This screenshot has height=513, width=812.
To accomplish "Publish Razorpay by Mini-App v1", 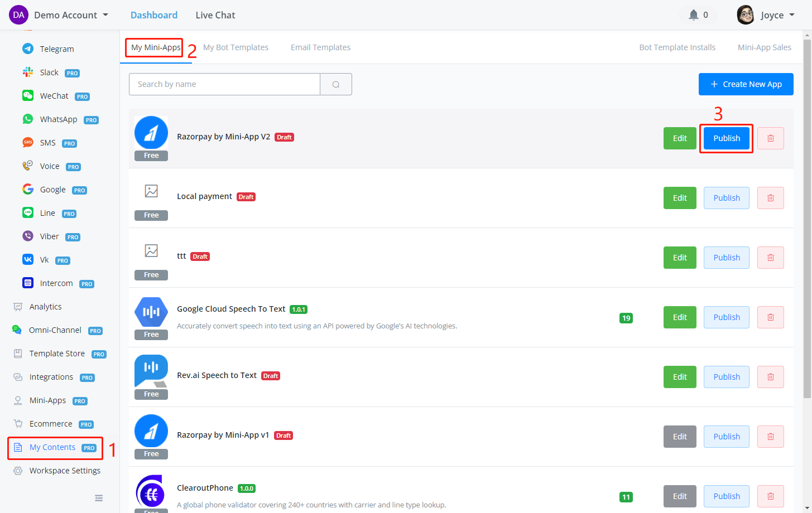I will (727, 437).
